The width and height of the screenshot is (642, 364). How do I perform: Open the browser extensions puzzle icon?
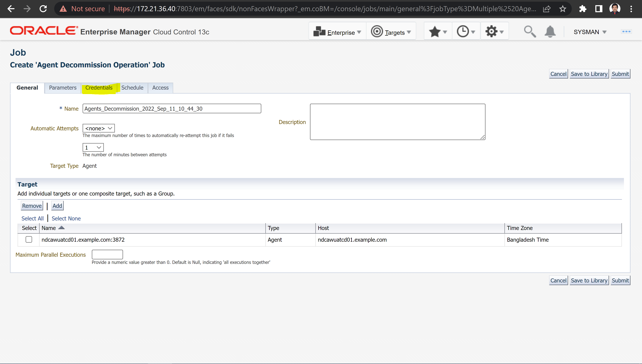click(583, 9)
